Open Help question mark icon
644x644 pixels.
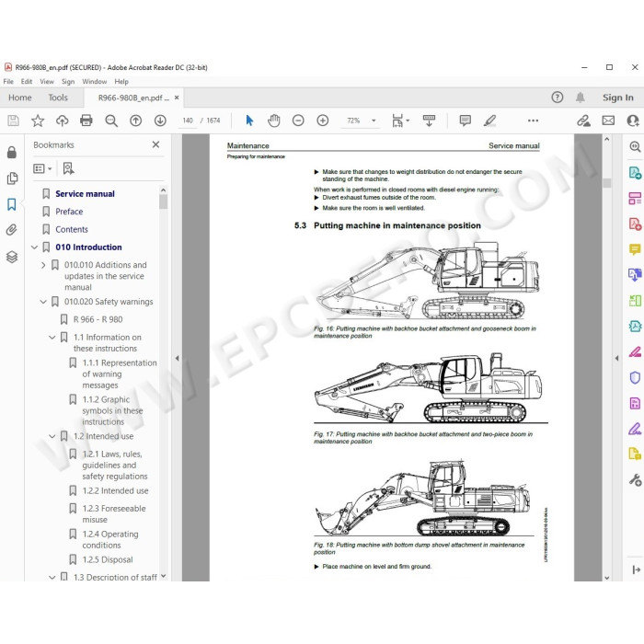click(x=558, y=98)
